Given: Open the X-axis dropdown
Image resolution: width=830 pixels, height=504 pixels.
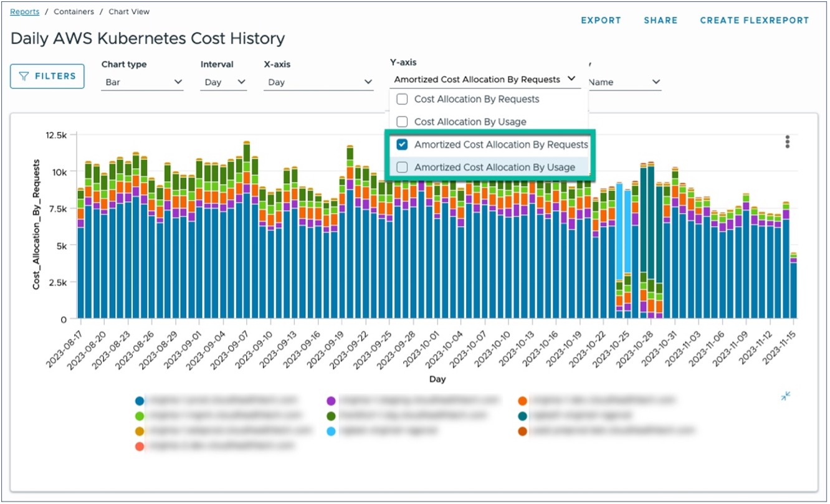Looking at the screenshot, I should tap(318, 82).
